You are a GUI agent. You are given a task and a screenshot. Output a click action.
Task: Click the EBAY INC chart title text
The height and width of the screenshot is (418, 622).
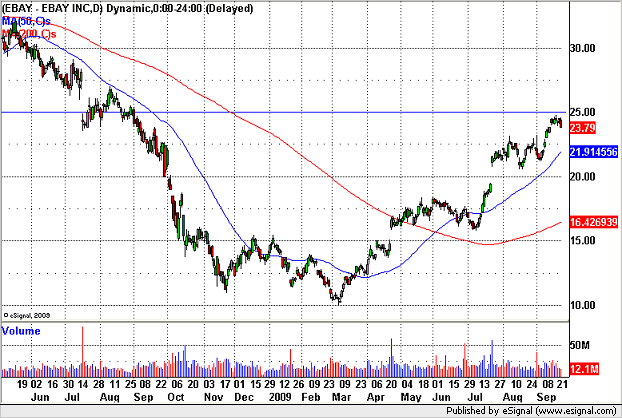[127, 8]
